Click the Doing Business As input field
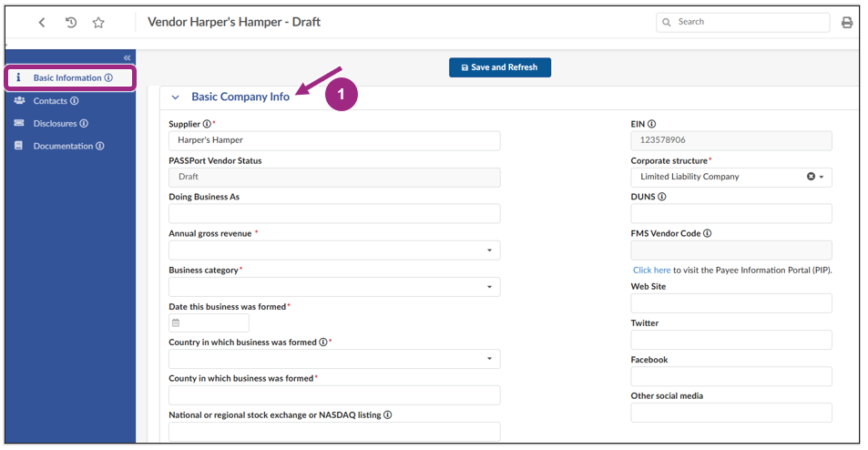Screen dimensions: 868x450 pos(334,213)
